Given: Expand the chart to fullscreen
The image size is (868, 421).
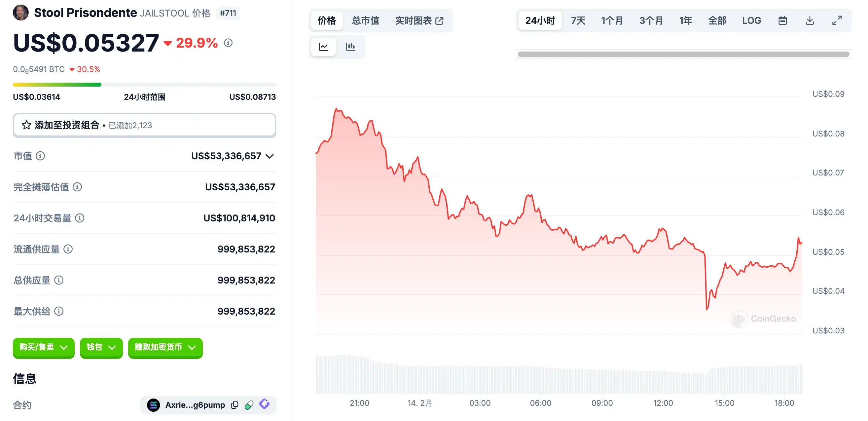Looking at the screenshot, I should click(x=837, y=20).
